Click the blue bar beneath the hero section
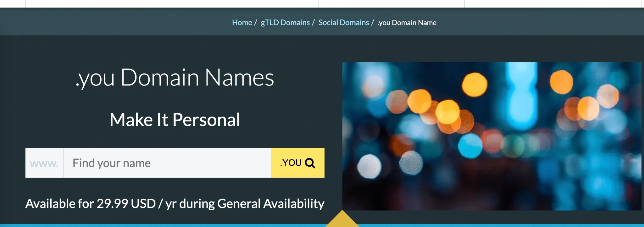This screenshot has height=227, width=644. pyautogui.click(x=157, y=225)
